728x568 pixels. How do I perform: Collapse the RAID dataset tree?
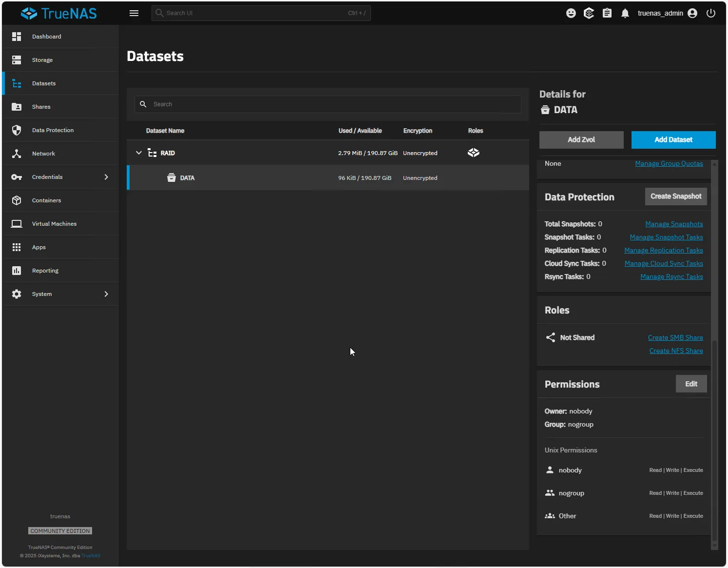click(x=139, y=153)
